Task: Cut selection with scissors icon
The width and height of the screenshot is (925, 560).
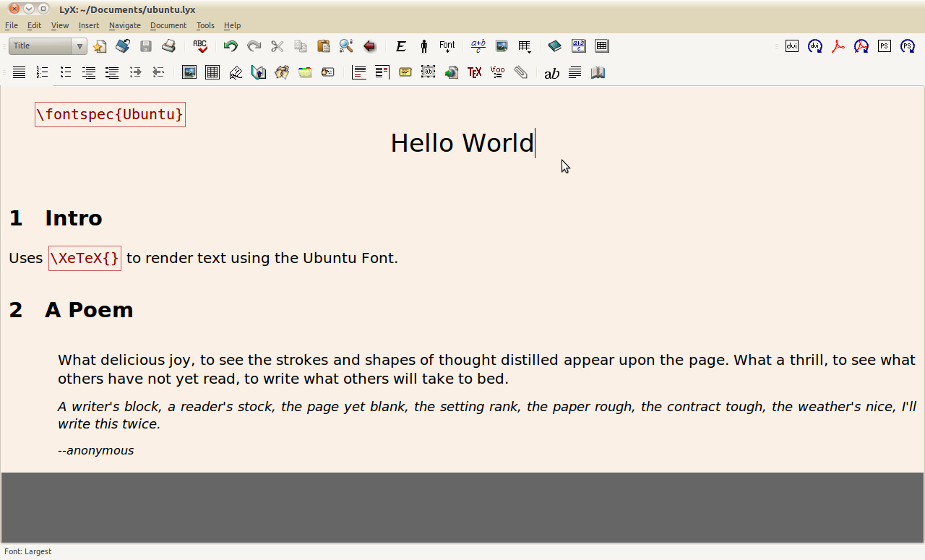Action: pyautogui.click(x=277, y=46)
